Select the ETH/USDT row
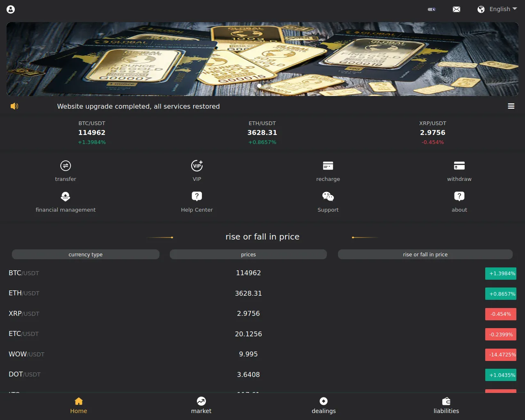The height and width of the screenshot is (420, 525). pyautogui.click(x=262, y=294)
